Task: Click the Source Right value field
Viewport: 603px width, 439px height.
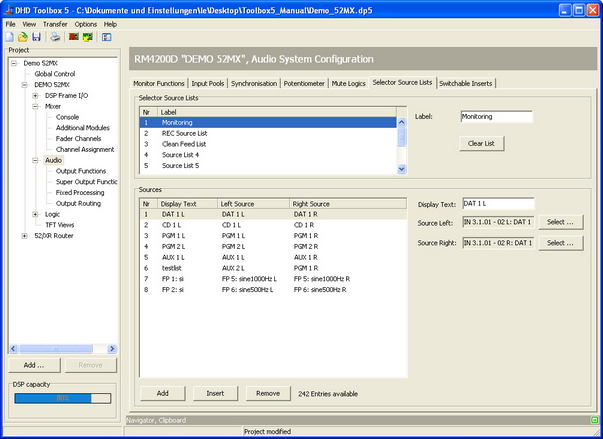Action: click(498, 243)
